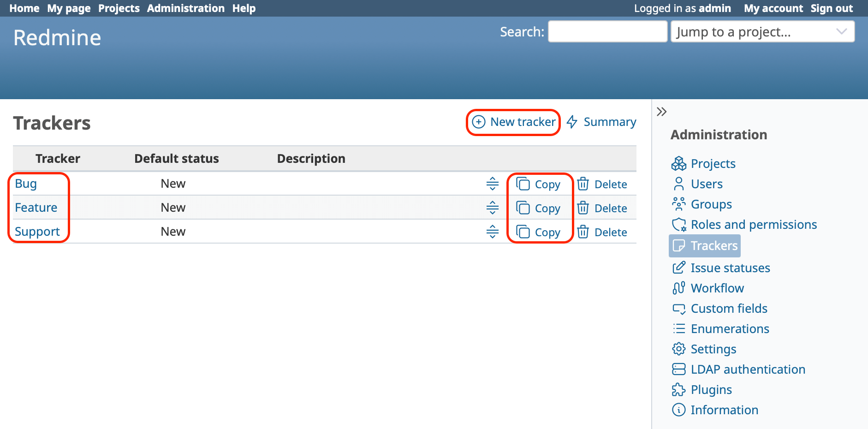Copy the Bug tracker
868x429 pixels.
(540, 184)
